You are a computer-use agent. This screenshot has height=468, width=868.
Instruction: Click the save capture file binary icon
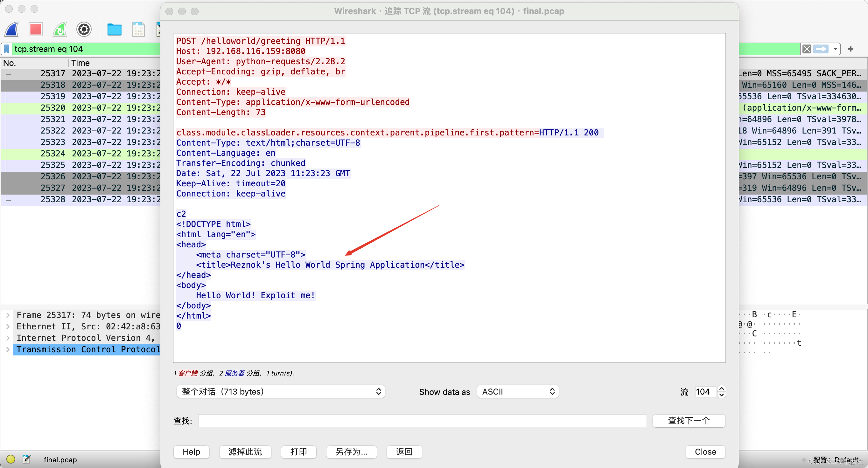click(x=138, y=30)
